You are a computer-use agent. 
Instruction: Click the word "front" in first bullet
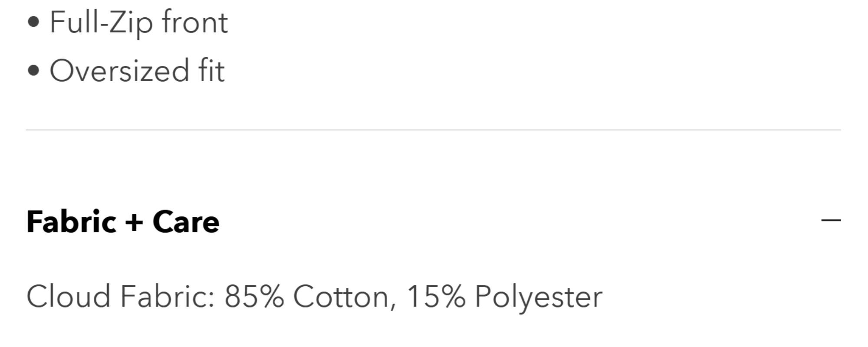195,22
